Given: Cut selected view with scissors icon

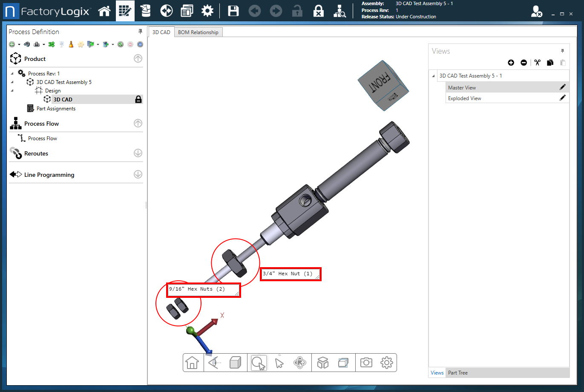Looking at the screenshot, I should coord(537,63).
